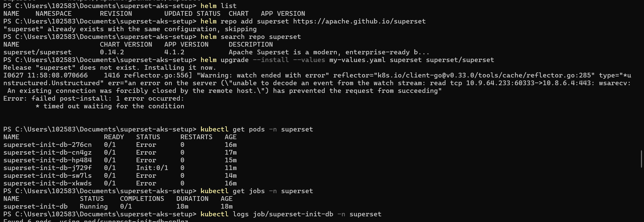Viewport: 644px width, 222px height.
Task: Click the Running job status
Action: [x=94, y=207]
